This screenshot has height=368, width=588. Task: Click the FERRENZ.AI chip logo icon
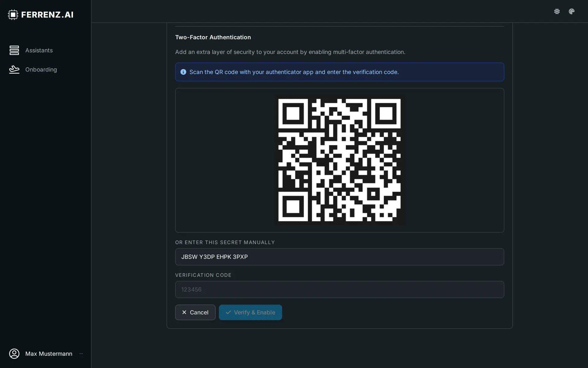(13, 15)
